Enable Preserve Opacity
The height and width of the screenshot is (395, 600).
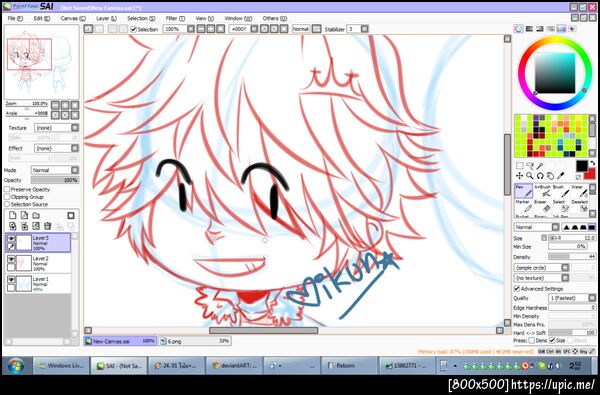[x=7, y=189]
